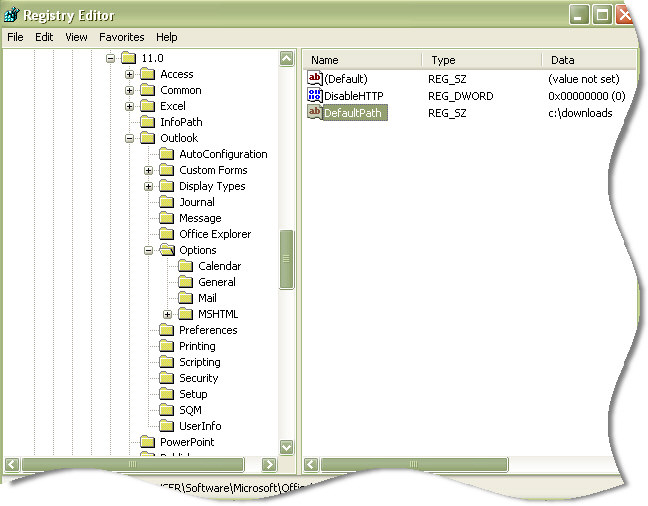Select the Setup key label
Viewport: 648px width, 506px height.
click(x=193, y=394)
